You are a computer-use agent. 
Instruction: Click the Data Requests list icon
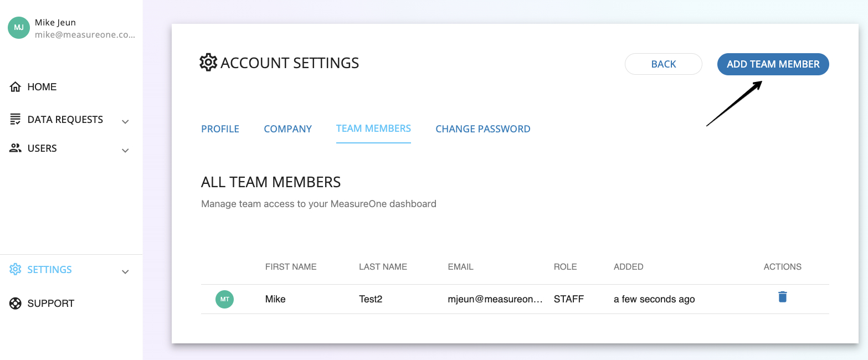point(16,120)
